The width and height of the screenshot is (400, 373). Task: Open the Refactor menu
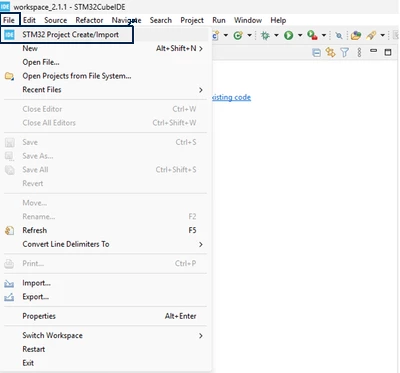click(x=89, y=20)
